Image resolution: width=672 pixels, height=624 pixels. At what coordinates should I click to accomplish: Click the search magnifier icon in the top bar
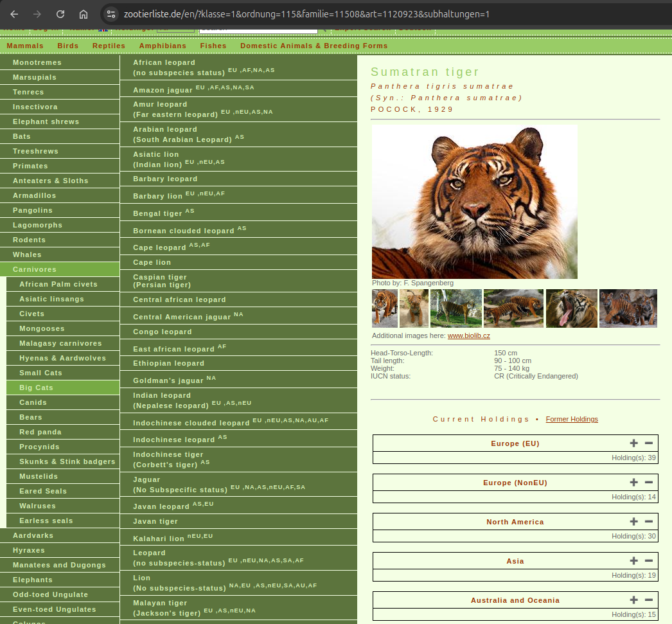point(326,29)
